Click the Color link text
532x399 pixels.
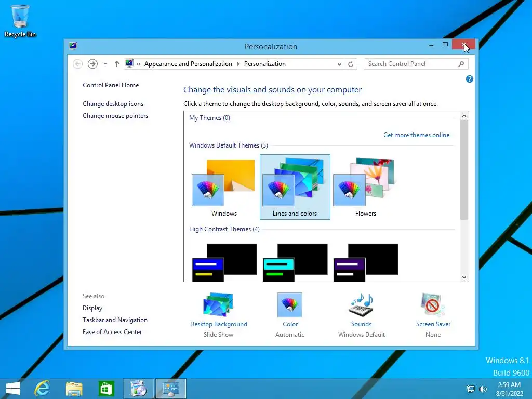click(x=290, y=324)
